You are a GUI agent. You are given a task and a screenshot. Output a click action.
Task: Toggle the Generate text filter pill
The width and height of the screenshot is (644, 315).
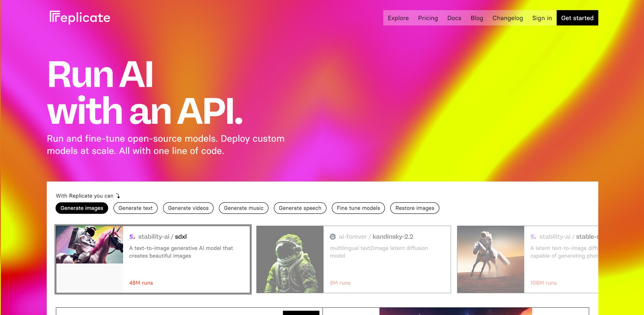point(136,208)
